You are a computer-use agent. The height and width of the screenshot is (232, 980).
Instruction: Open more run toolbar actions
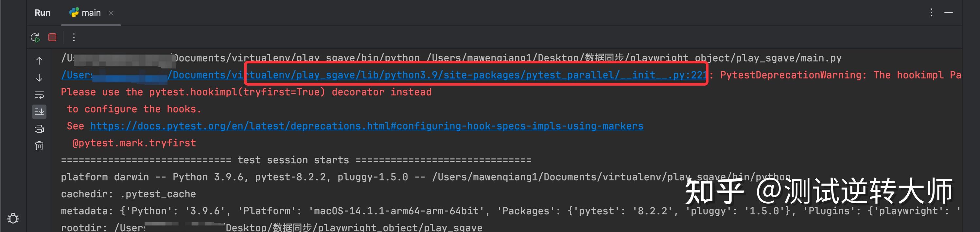74,37
